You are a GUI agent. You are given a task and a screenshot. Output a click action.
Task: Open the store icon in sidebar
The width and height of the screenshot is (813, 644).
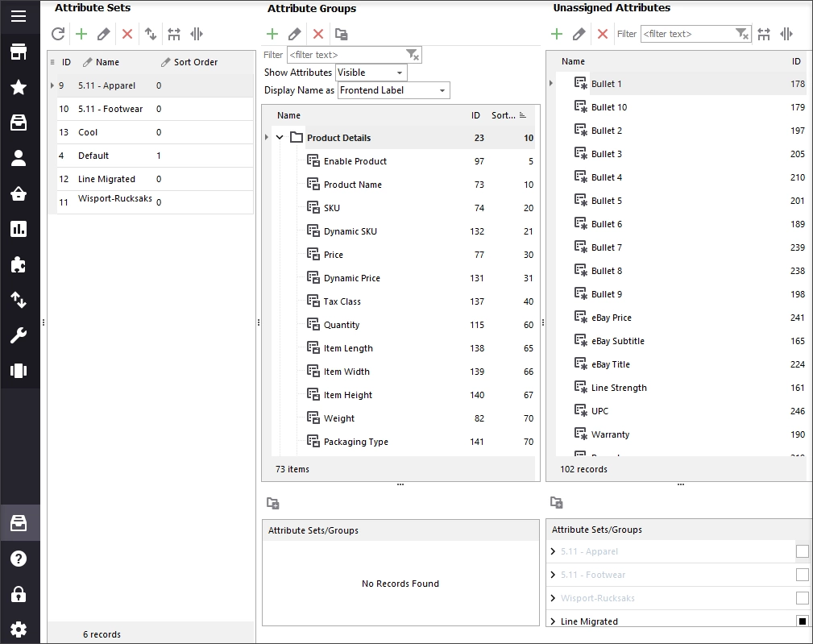click(x=19, y=52)
